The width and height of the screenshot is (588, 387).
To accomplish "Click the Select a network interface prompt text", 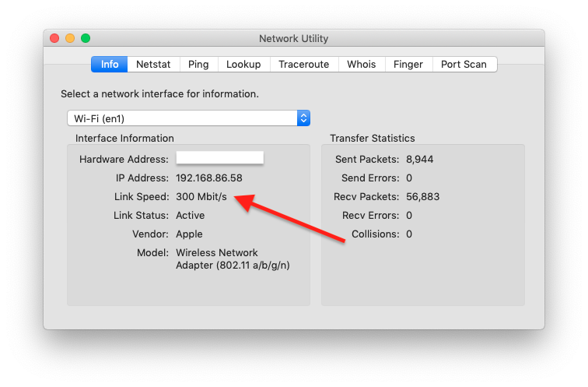I will coord(159,94).
